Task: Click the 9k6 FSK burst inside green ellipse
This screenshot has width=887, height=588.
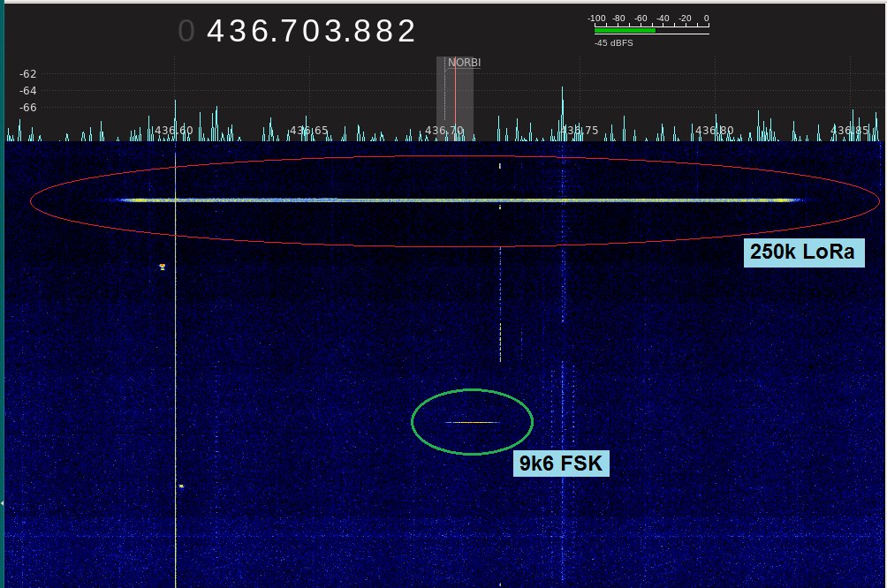Action: 472,422
